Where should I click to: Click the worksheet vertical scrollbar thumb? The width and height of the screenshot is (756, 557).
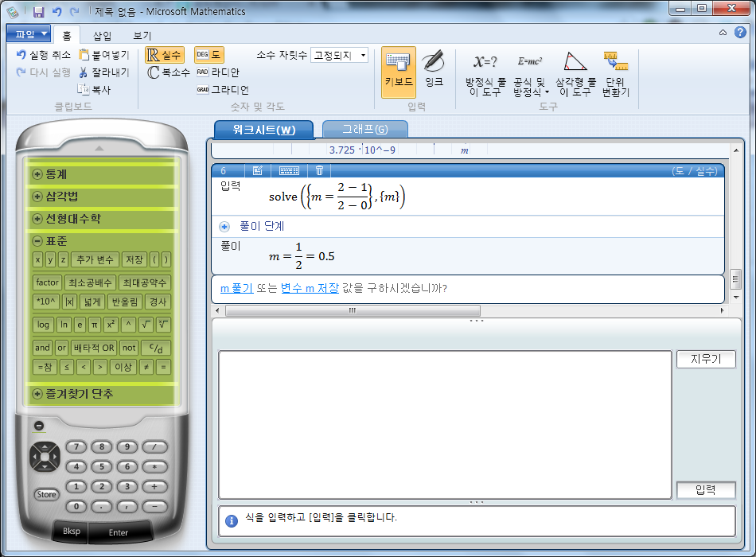click(736, 278)
